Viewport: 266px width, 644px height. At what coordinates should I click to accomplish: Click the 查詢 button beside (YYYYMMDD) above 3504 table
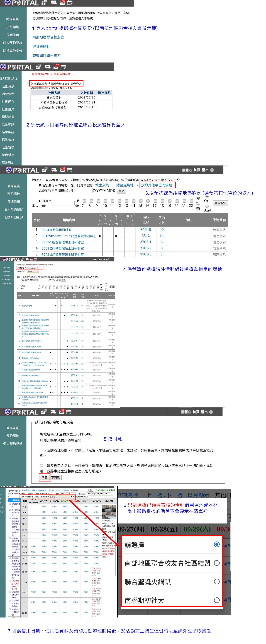click(x=121, y=191)
